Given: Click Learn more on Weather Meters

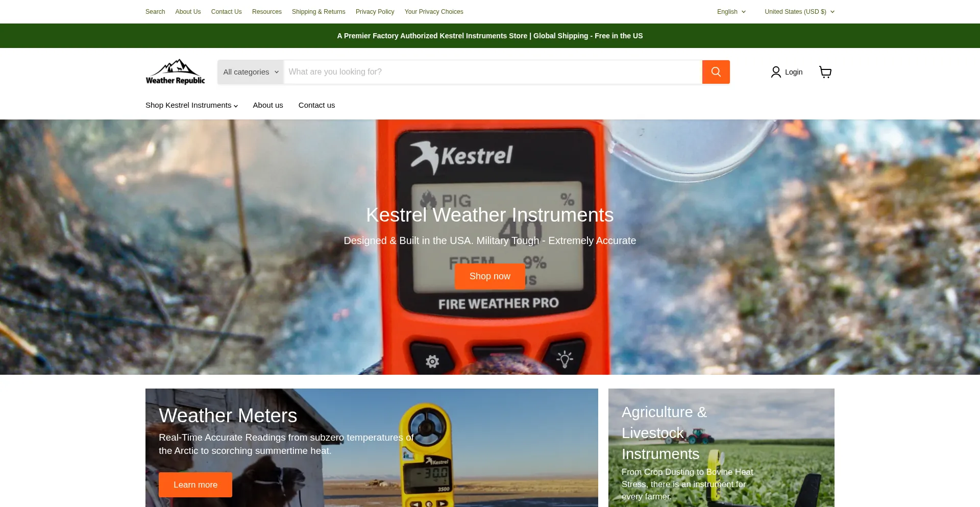Looking at the screenshot, I should click(195, 485).
